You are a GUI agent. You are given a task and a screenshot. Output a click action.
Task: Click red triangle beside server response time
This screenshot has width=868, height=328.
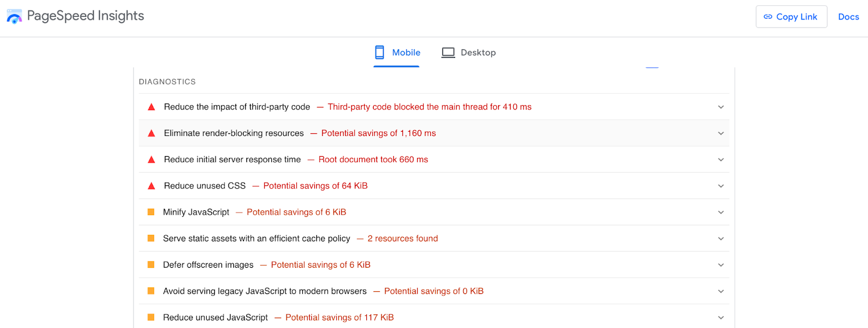[151, 160]
